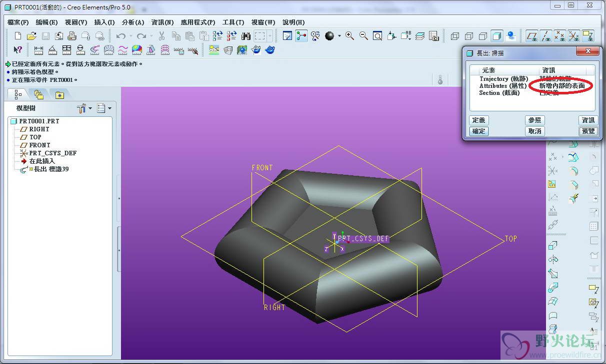Open the Layers tool in the toolbar
The height and width of the screenshot is (364, 606).
pos(420,36)
